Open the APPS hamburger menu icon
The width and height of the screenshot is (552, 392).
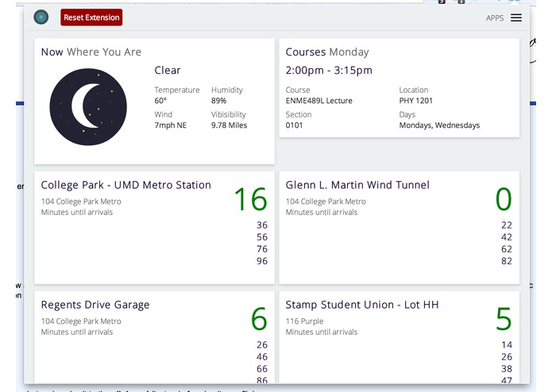pyautogui.click(x=516, y=17)
